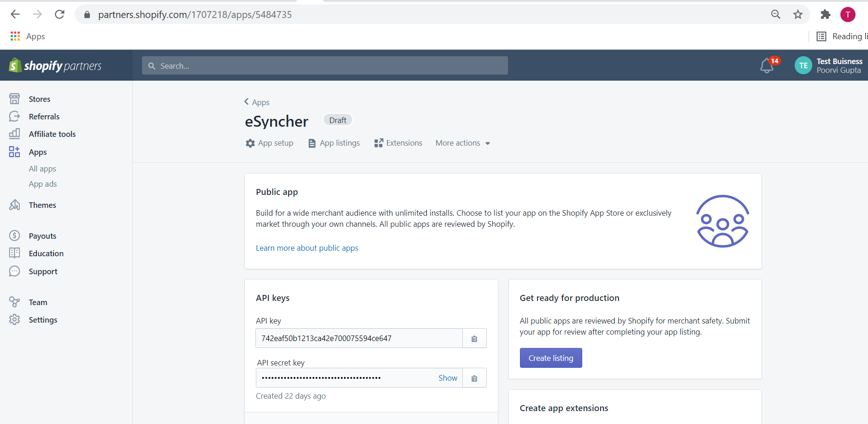The height and width of the screenshot is (424, 868).
Task: Open the Apps grid in bookmarks bar
Action: pos(15,36)
